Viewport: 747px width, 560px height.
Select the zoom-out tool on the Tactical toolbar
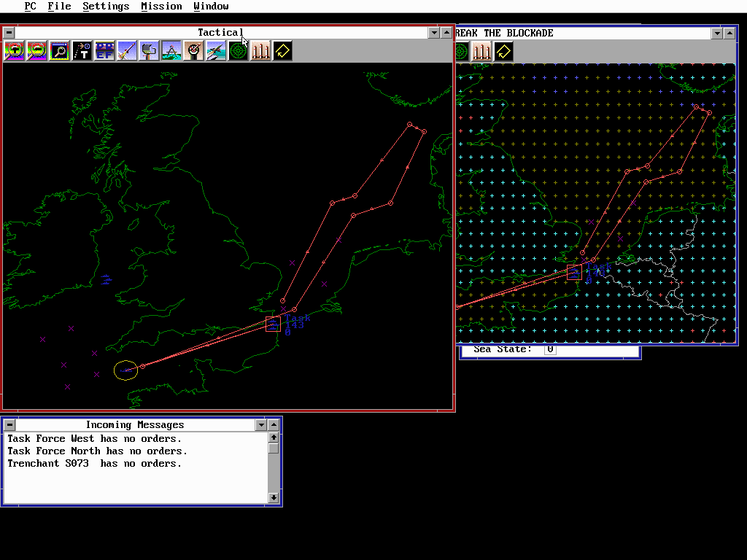[x=36, y=51]
